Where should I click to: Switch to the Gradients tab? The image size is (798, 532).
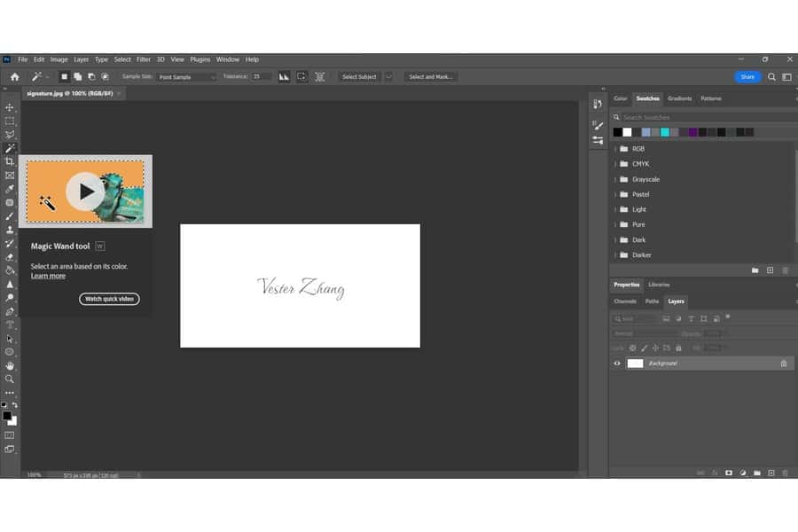coord(679,98)
